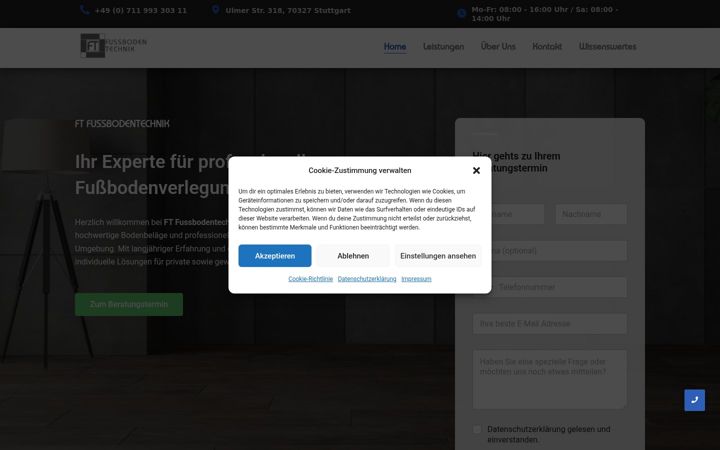Click the Cookie-Zustimmung verwalten heading
Screen dimensions: 720x450
pos(360,170)
